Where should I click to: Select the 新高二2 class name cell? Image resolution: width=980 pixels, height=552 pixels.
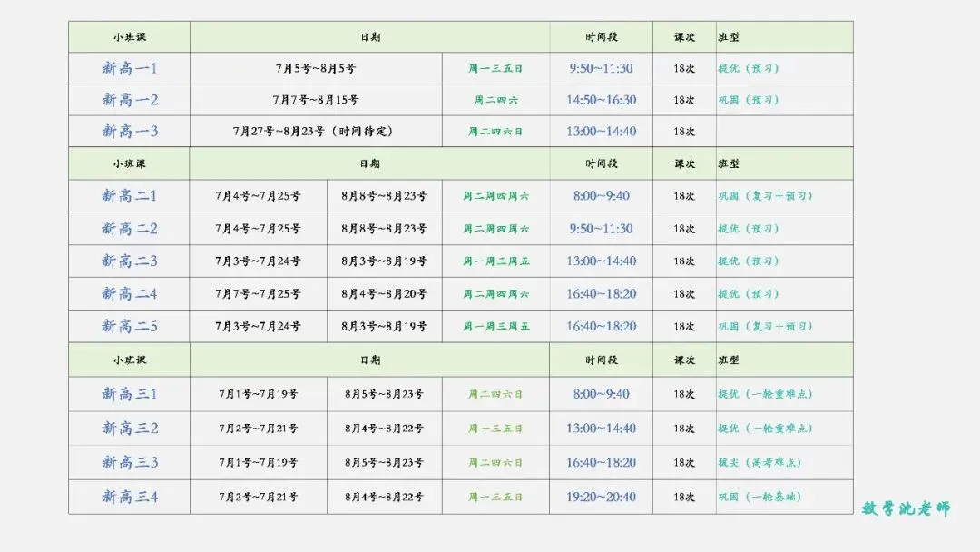(130, 228)
